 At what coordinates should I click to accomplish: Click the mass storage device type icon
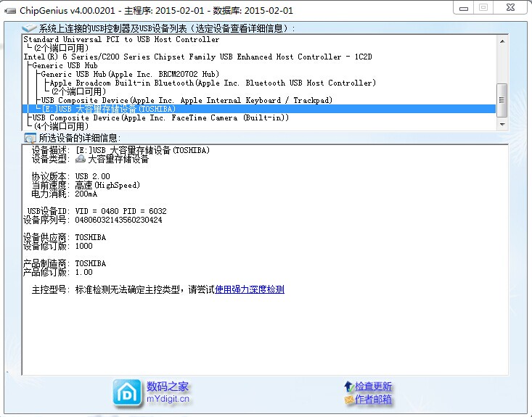(x=81, y=159)
